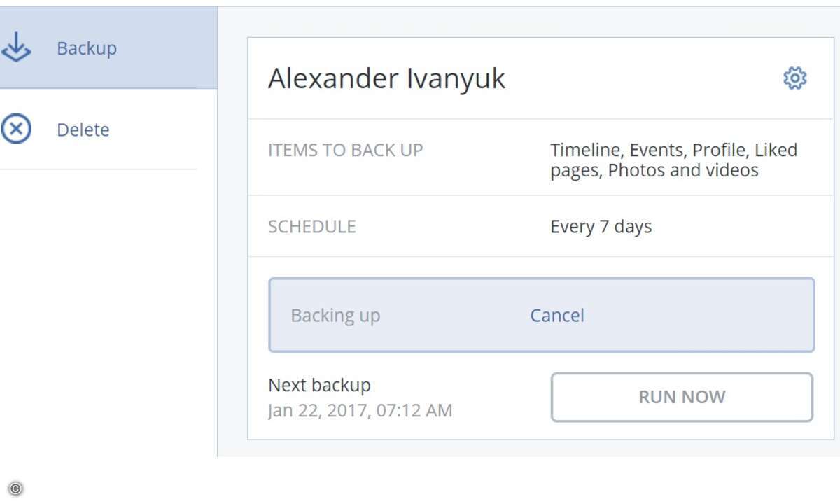Click the SCHEDULE label
This screenshot has width=840, height=504.
click(312, 227)
